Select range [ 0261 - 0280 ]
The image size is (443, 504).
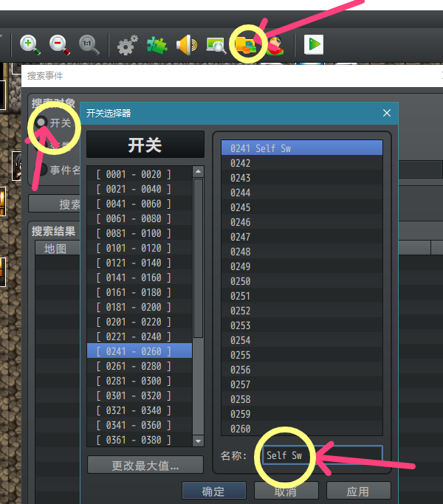pyautogui.click(x=140, y=366)
